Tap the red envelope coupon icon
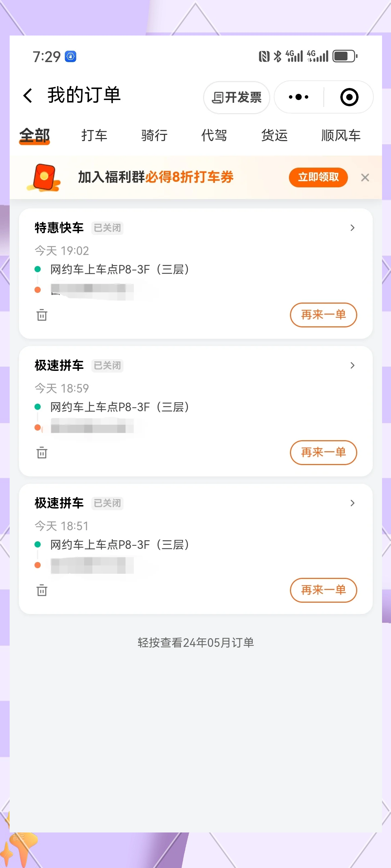Screen dimensions: 391x868 [44, 177]
